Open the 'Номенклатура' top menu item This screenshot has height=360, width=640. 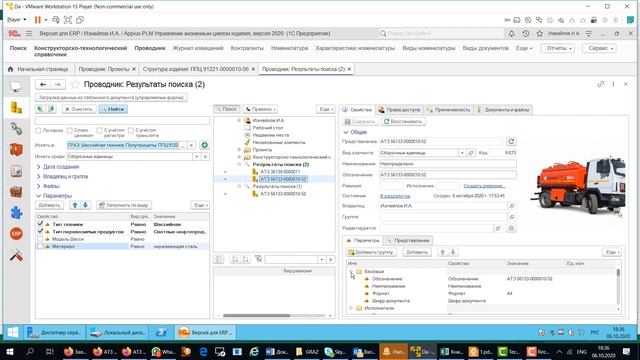(x=289, y=48)
